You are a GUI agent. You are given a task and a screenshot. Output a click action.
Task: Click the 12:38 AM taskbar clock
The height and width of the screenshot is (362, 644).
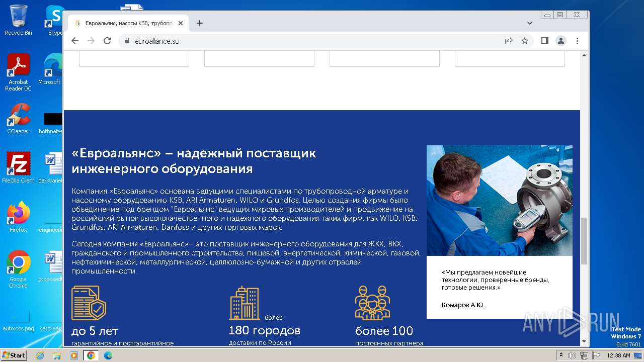(x=618, y=355)
